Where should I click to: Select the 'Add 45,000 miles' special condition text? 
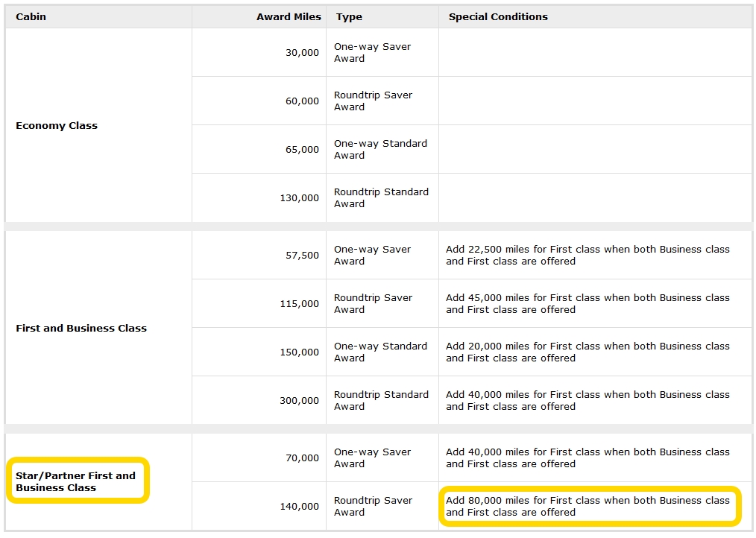588,304
